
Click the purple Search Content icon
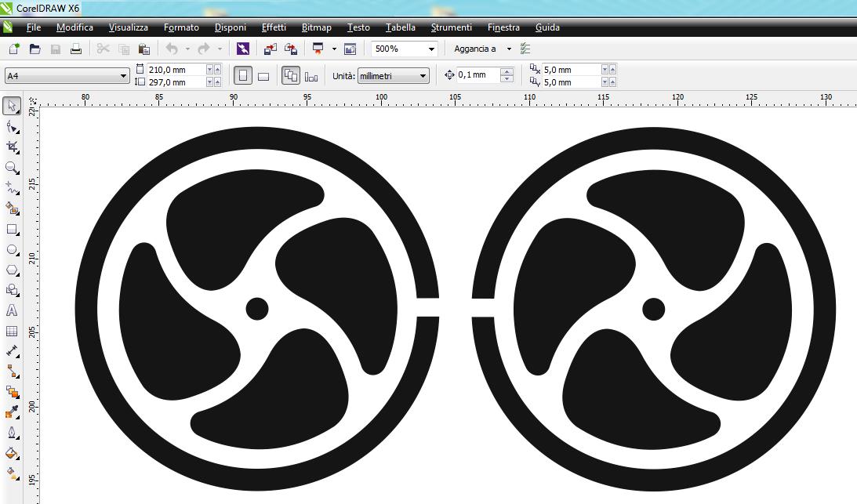tap(243, 49)
